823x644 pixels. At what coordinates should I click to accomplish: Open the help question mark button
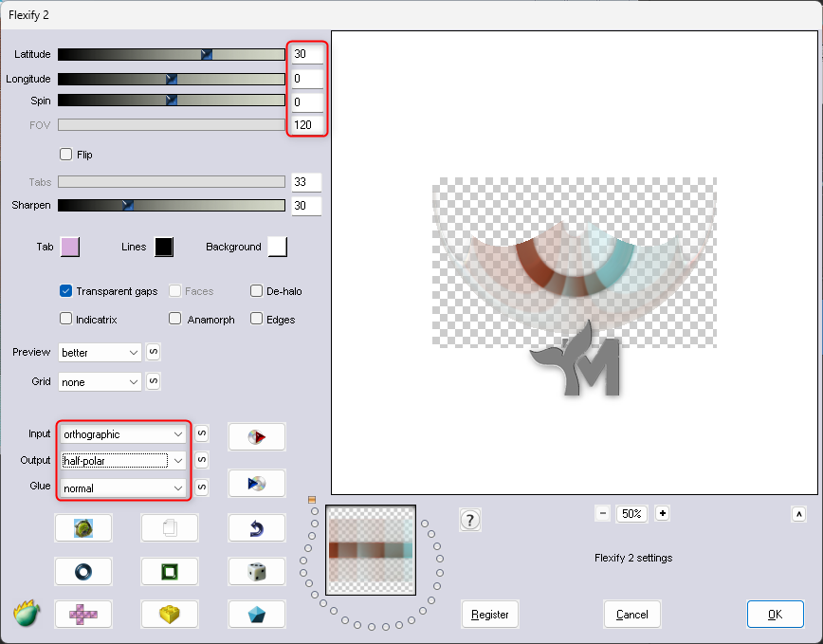tap(469, 519)
